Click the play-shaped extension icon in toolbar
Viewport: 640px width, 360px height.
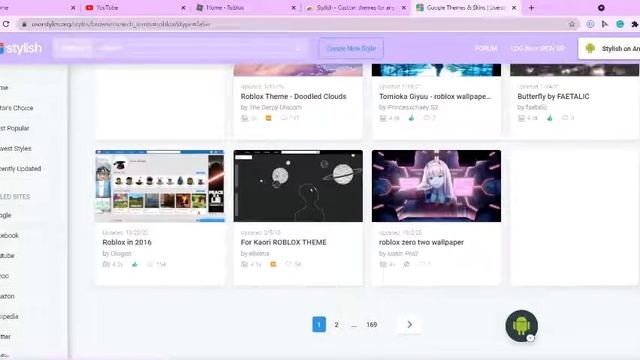605,24
